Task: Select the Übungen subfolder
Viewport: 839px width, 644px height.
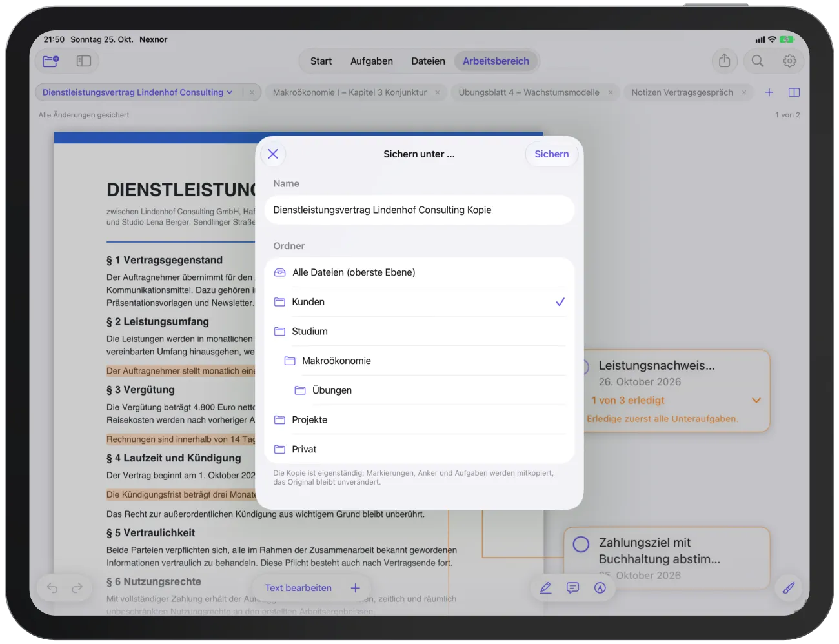Action: (x=419, y=390)
